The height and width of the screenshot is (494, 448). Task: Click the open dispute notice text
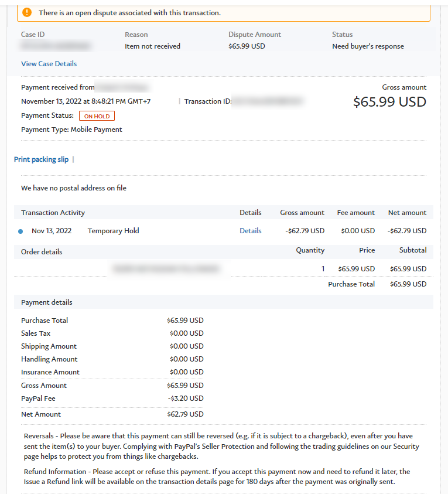click(x=130, y=12)
